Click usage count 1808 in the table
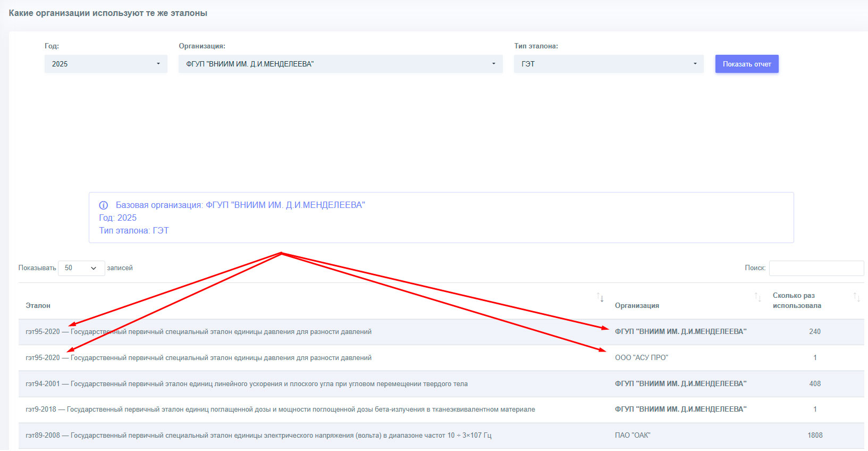Viewport: 868px width, 451px height. point(815,436)
